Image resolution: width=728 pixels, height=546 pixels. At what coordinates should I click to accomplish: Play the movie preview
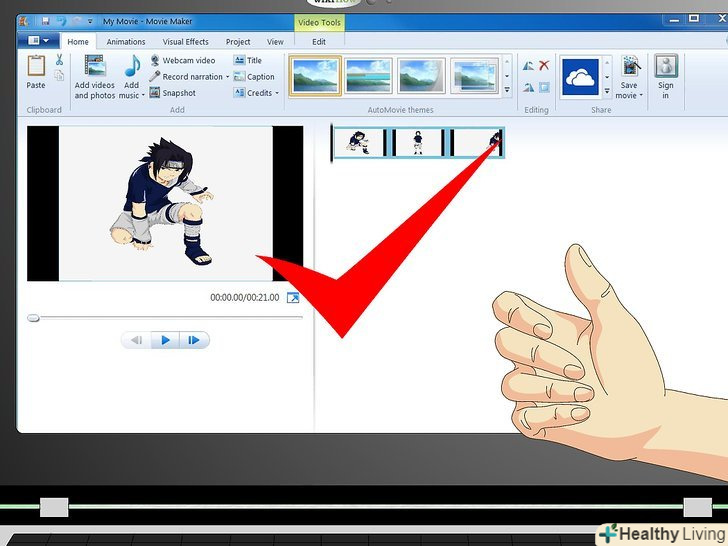[x=165, y=340]
